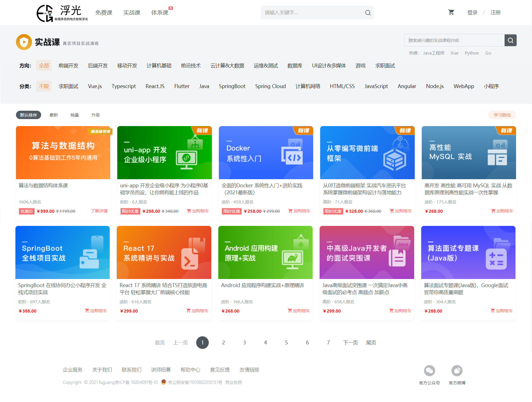Sort courses by 默认排序
Viewport: 532px width, 402px height.
click(29, 115)
